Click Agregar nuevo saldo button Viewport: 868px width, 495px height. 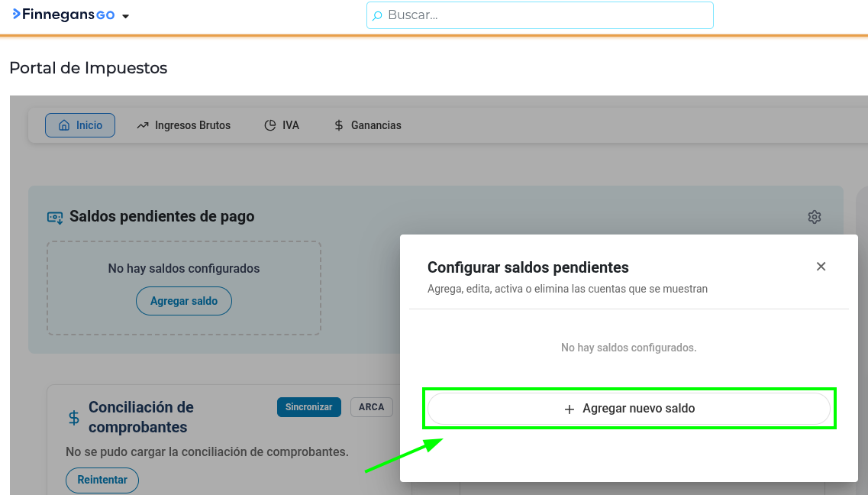tap(629, 409)
